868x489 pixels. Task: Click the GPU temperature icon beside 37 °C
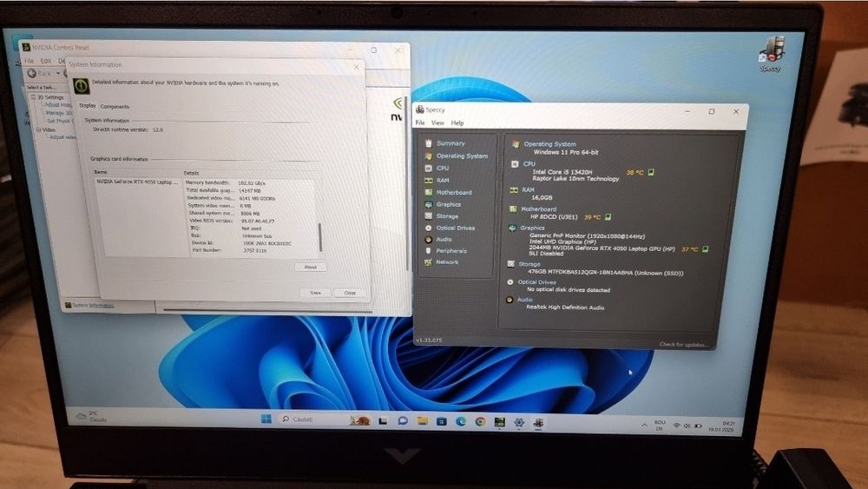point(705,249)
